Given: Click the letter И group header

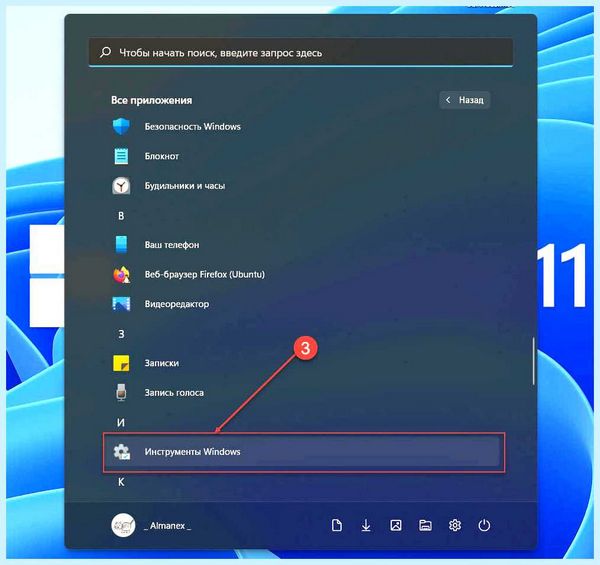Looking at the screenshot, I should click(121, 422).
